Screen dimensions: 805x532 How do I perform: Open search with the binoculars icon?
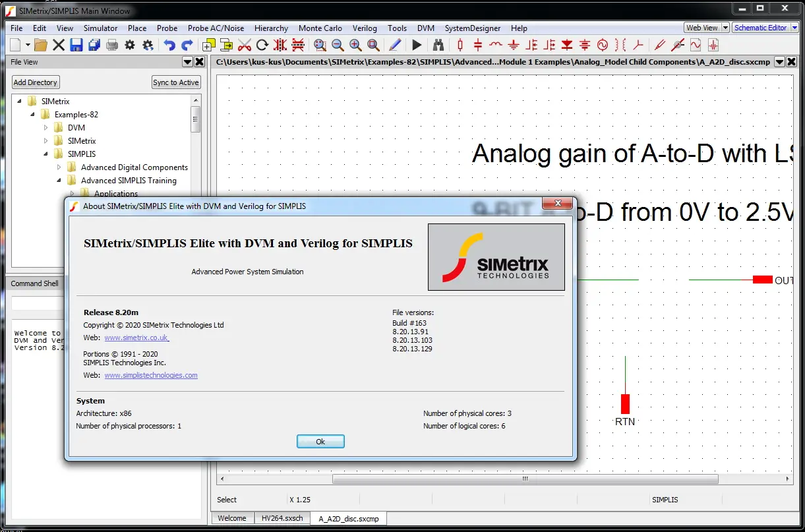click(438, 45)
